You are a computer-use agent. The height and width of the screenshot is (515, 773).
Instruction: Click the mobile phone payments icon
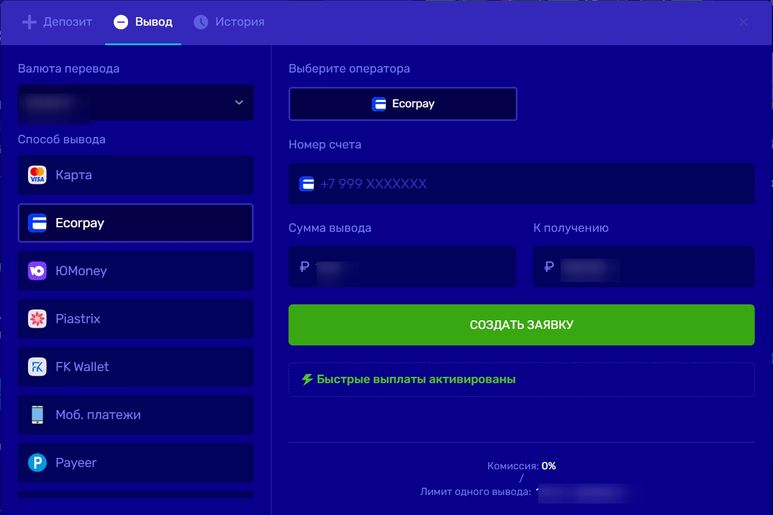point(37,415)
